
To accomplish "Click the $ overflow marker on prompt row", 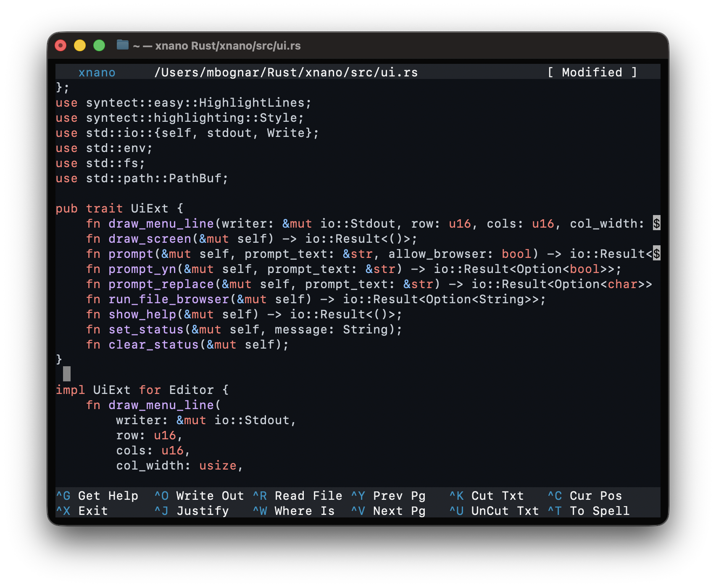I will (x=656, y=253).
